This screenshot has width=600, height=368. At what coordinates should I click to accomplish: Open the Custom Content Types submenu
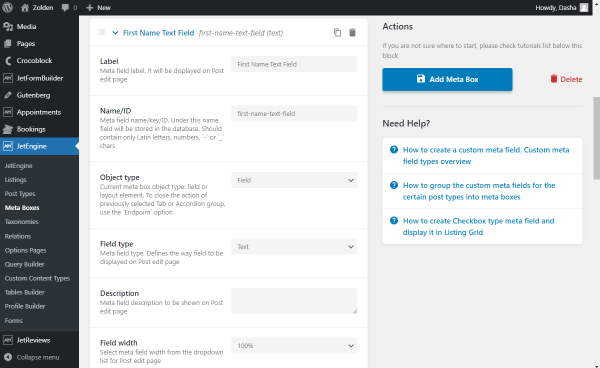tap(38, 278)
